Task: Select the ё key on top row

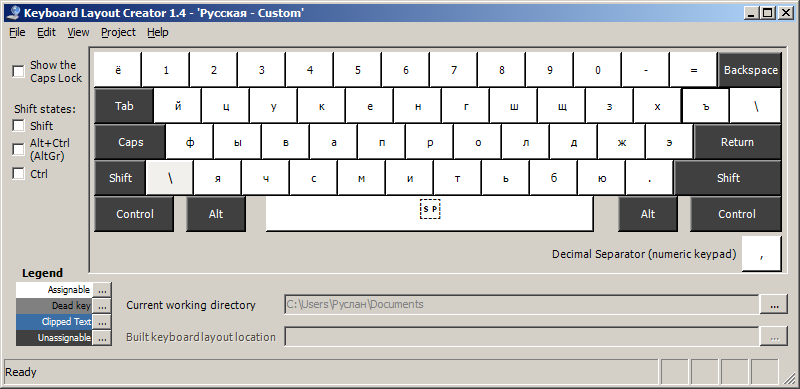Action: click(118, 70)
